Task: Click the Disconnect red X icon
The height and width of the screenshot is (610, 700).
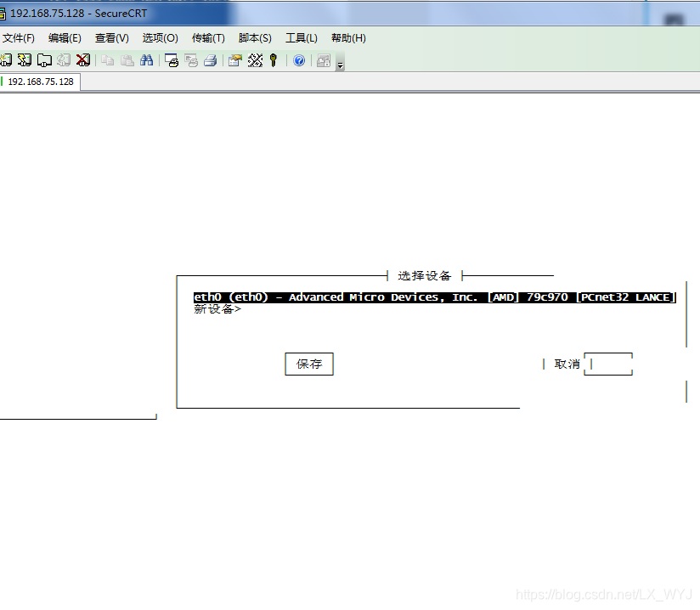Action: click(83, 60)
